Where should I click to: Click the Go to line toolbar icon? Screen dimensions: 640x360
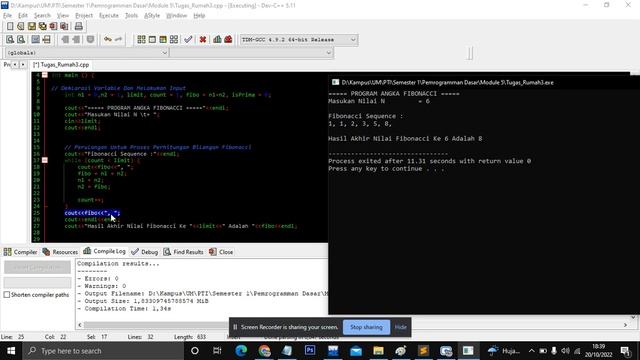click(47, 40)
